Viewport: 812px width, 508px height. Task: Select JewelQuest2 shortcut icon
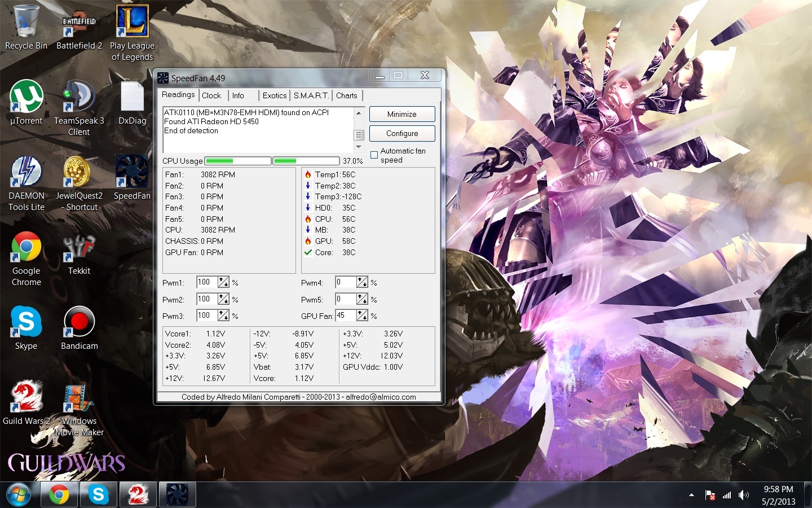tap(79, 183)
